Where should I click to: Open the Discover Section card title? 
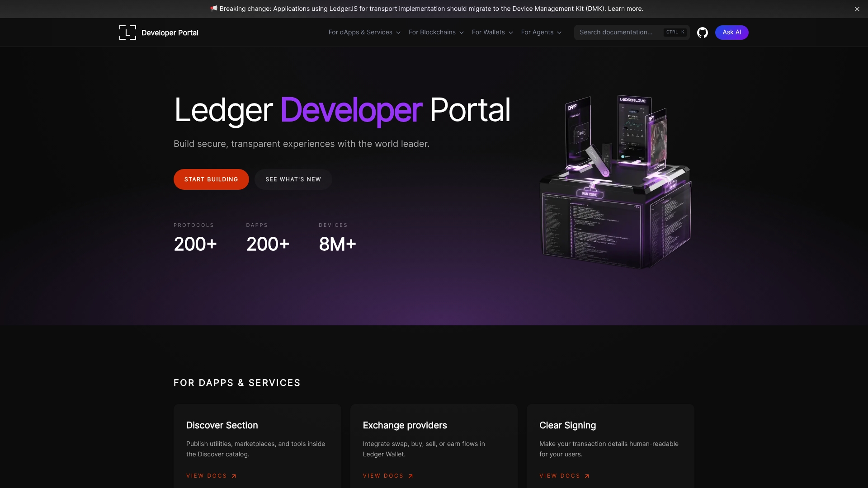coord(222,425)
